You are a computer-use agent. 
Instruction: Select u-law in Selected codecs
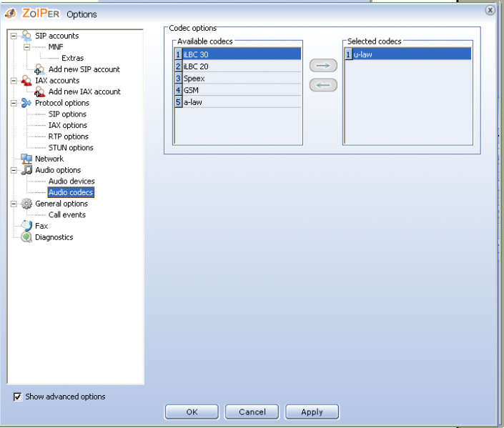tap(408, 54)
